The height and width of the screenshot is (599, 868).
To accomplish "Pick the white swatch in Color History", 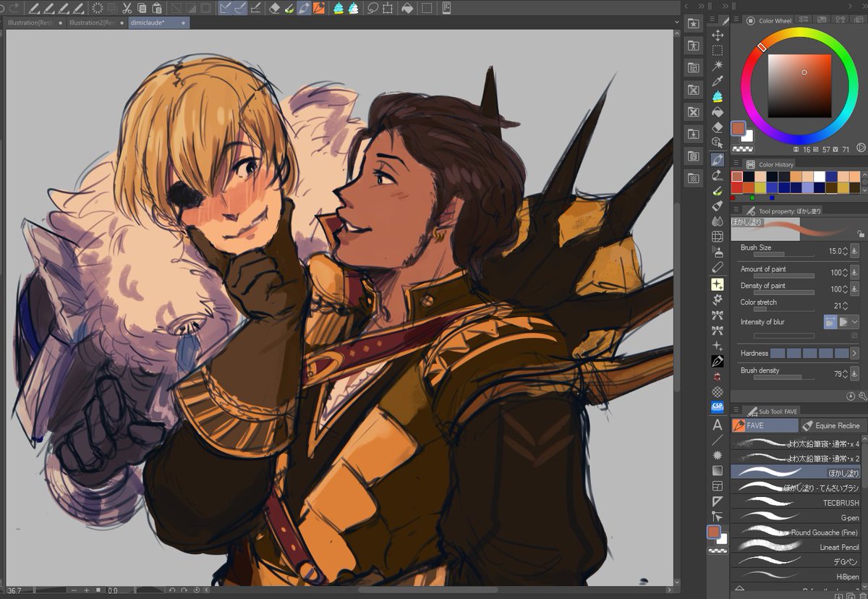I will point(820,177).
